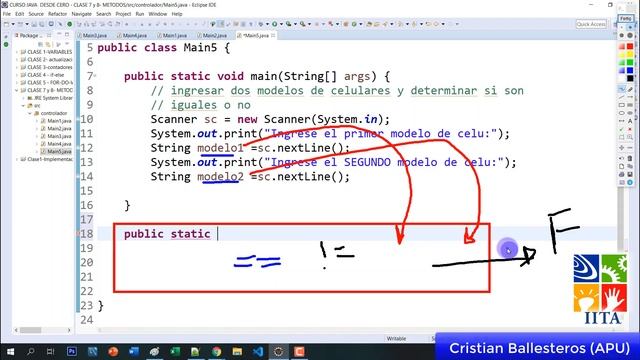
Task: Click the trash icon in annotation palette
Action: pos(630,158)
